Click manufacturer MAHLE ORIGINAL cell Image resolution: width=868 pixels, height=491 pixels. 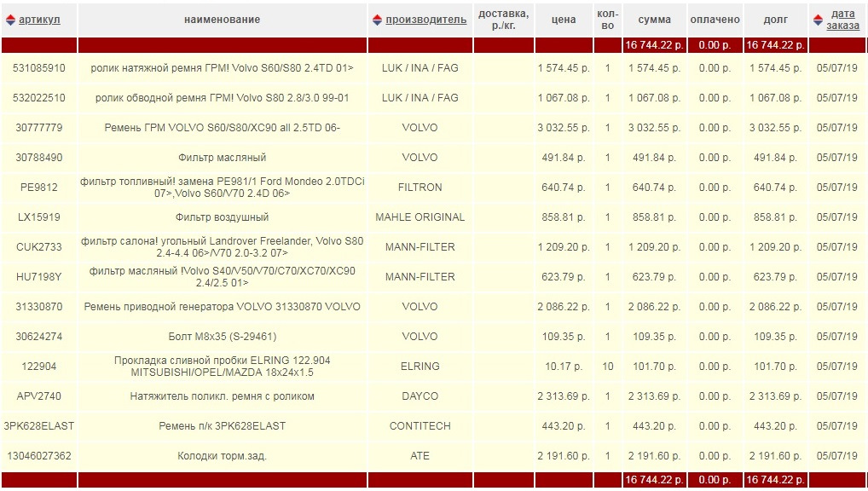point(420,217)
